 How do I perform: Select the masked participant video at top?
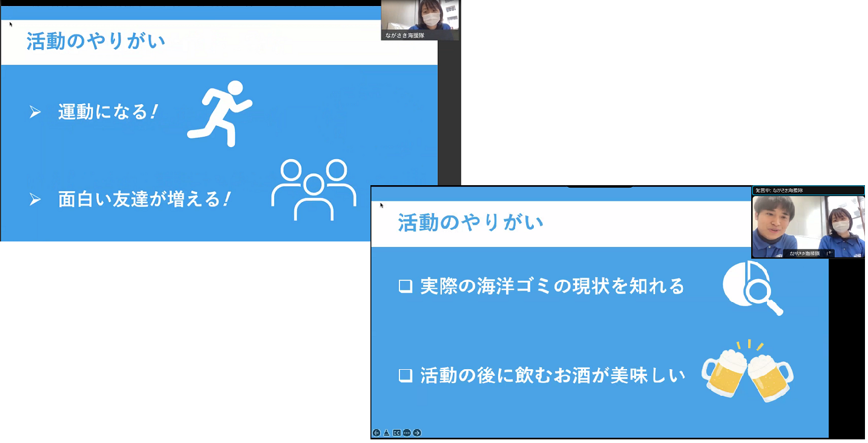pyautogui.click(x=419, y=17)
